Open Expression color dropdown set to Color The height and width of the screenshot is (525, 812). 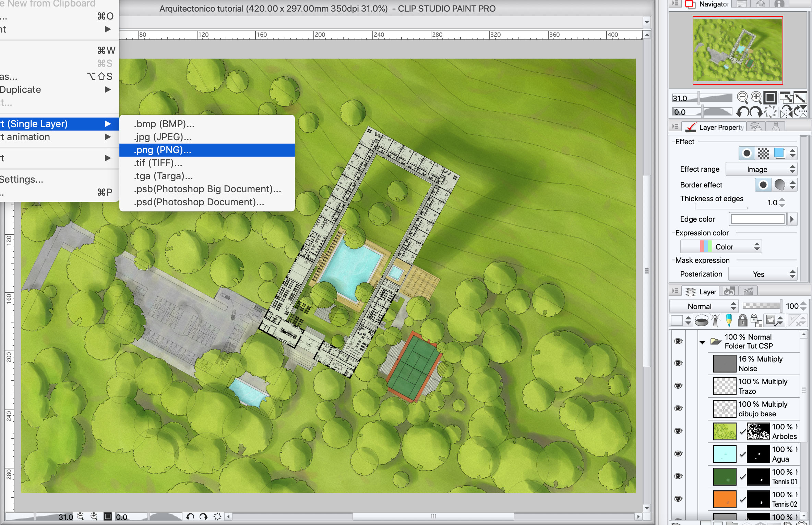(721, 247)
